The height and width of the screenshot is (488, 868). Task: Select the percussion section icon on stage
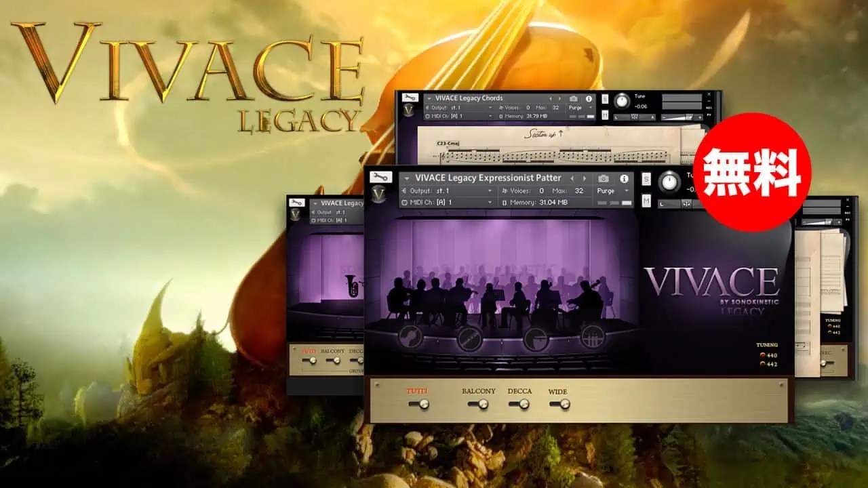coord(592,338)
